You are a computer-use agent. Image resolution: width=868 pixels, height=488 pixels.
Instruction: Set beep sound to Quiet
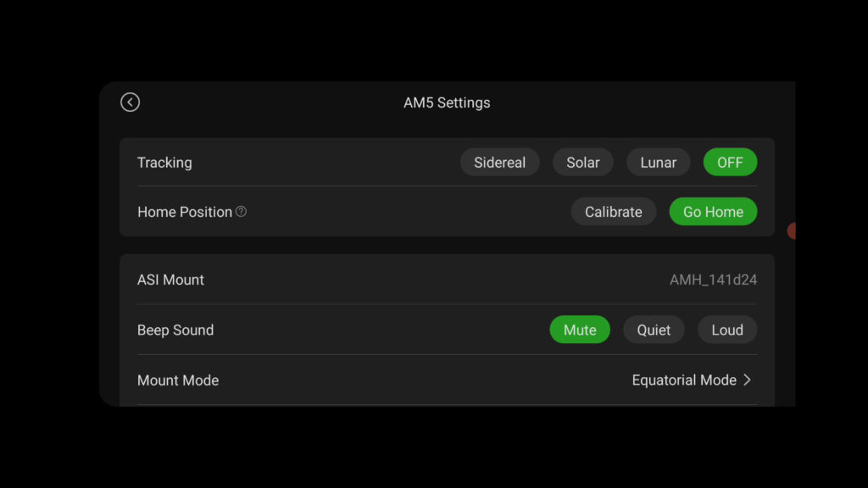point(654,330)
